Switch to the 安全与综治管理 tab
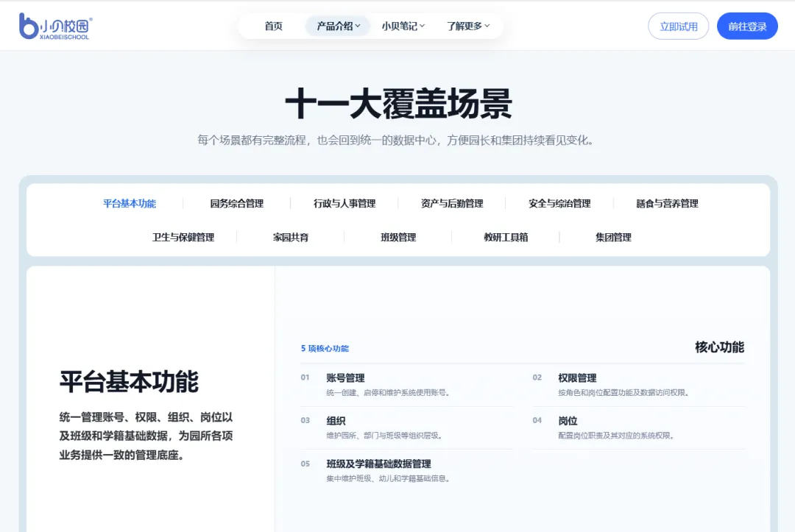Image resolution: width=795 pixels, height=532 pixels. tap(559, 203)
